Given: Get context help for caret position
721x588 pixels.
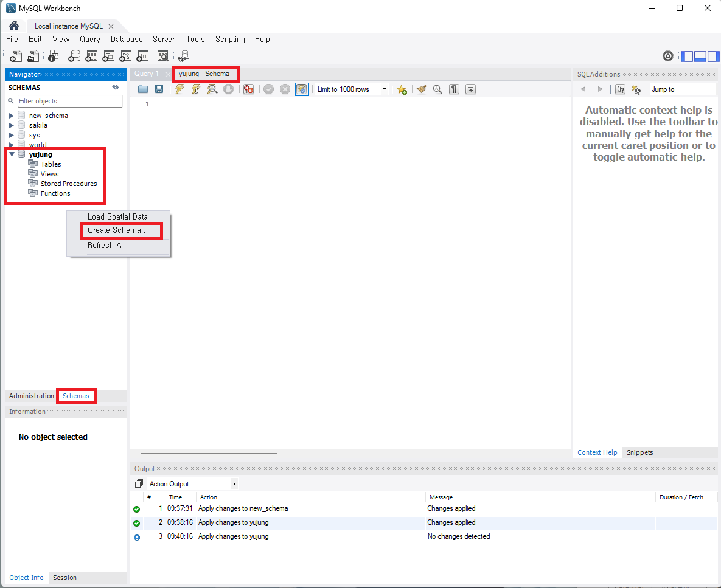Looking at the screenshot, I should click(x=620, y=89).
